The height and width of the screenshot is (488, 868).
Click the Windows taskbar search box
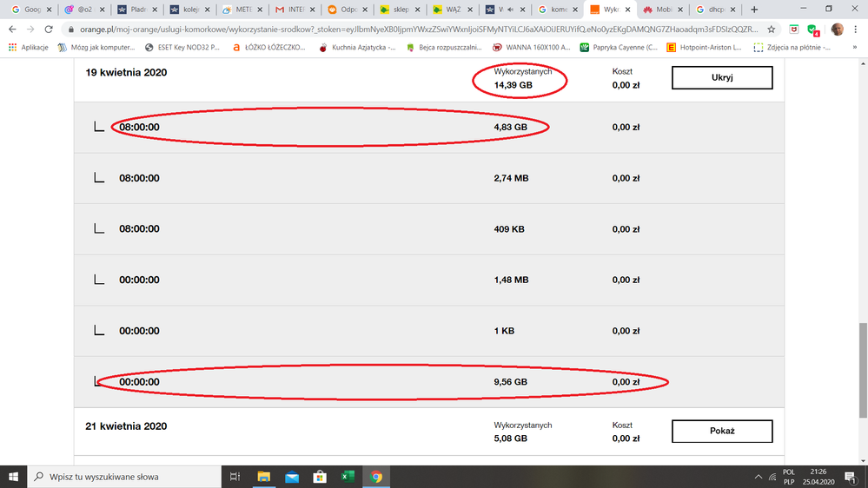point(124,477)
